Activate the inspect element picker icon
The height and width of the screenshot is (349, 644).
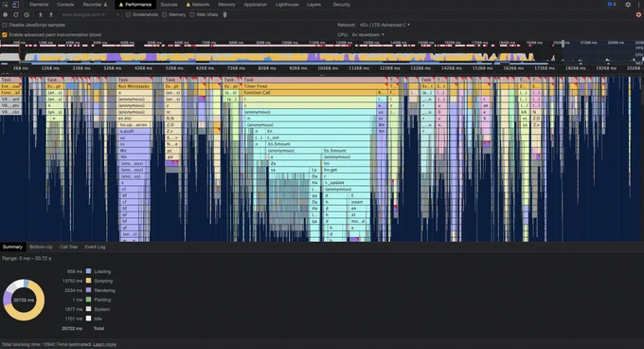coord(6,5)
